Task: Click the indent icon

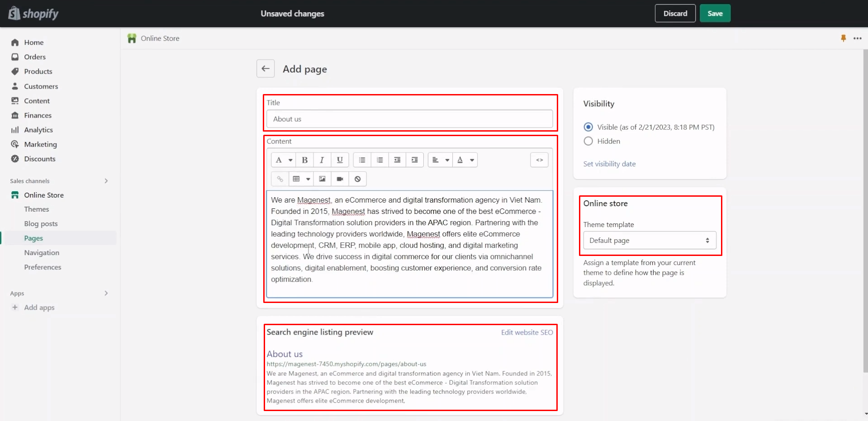Action: [414, 160]
